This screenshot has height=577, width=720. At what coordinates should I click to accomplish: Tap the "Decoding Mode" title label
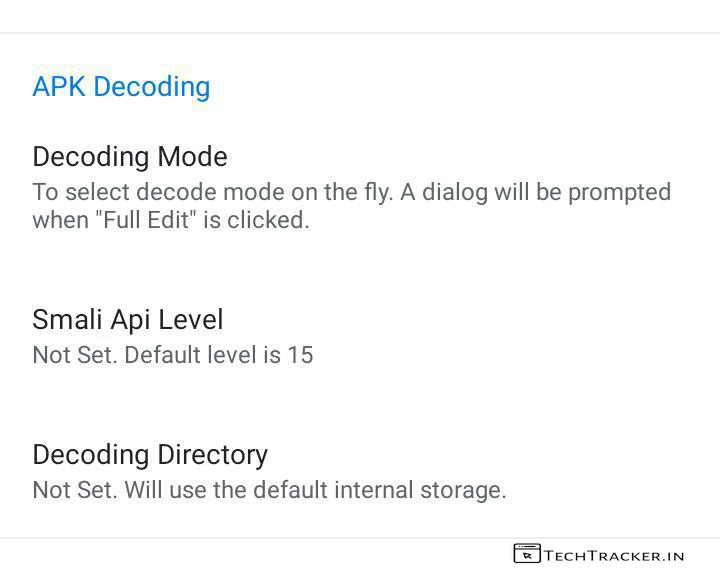tap(130, 157)
